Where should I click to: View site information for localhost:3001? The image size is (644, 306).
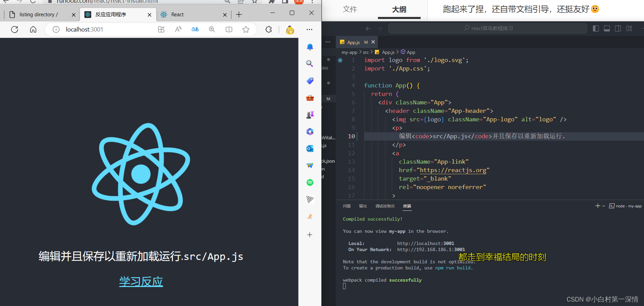[56, 29]
